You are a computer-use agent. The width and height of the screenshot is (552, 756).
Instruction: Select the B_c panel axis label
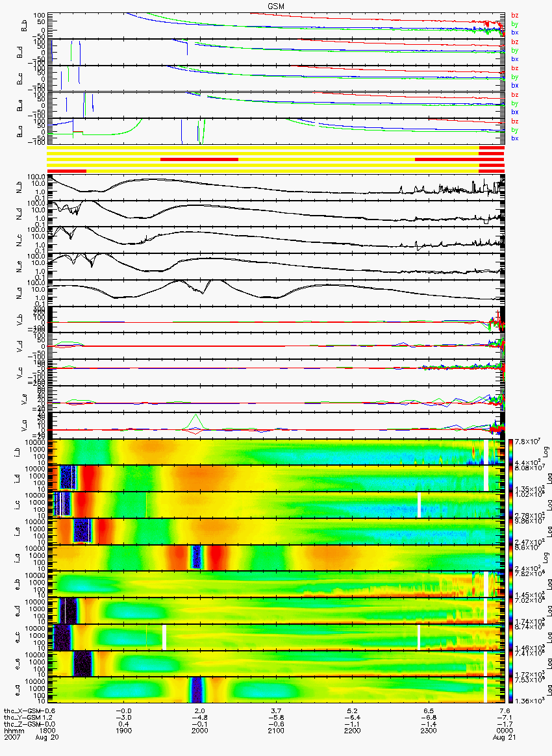(19, 79)
